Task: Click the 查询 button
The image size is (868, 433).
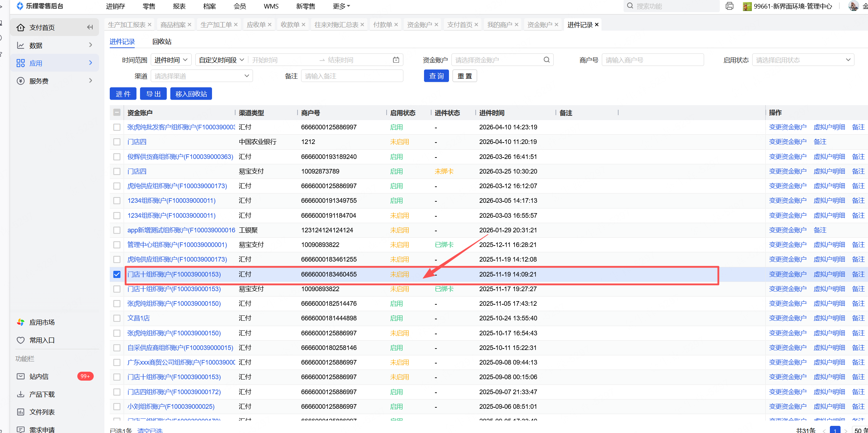Action: point(436,76)
